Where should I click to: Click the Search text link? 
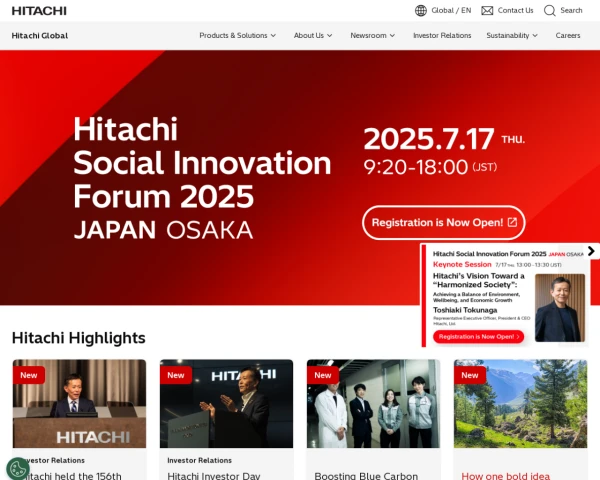click(571, 11)
